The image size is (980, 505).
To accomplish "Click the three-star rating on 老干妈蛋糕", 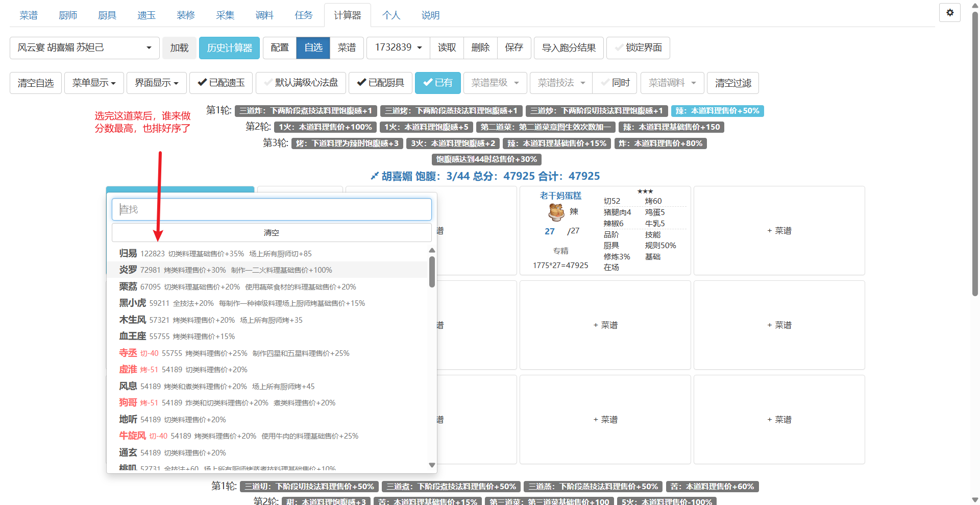I will coord(645,191).
